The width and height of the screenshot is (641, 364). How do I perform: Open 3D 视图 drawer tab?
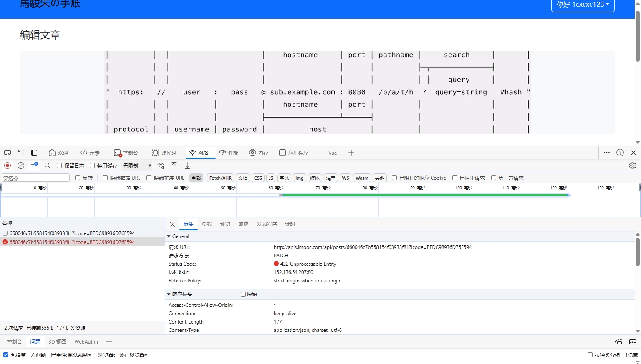pyautogui.click(x=57, y=342)
